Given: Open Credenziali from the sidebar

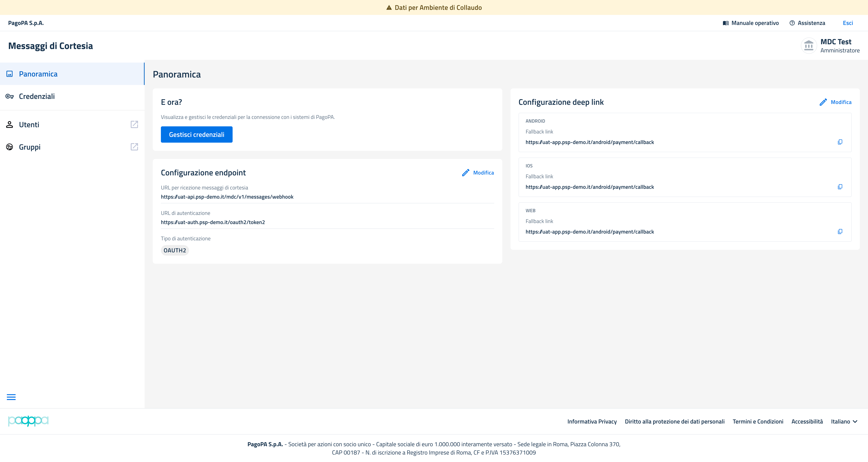Looking at the screenshot, I should 72,96.
